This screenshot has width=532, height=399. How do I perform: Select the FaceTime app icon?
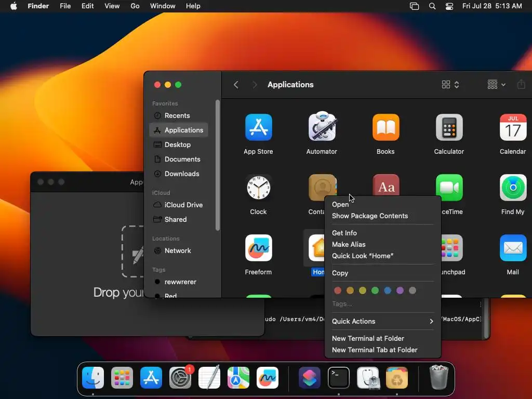(x=449, y=187)
